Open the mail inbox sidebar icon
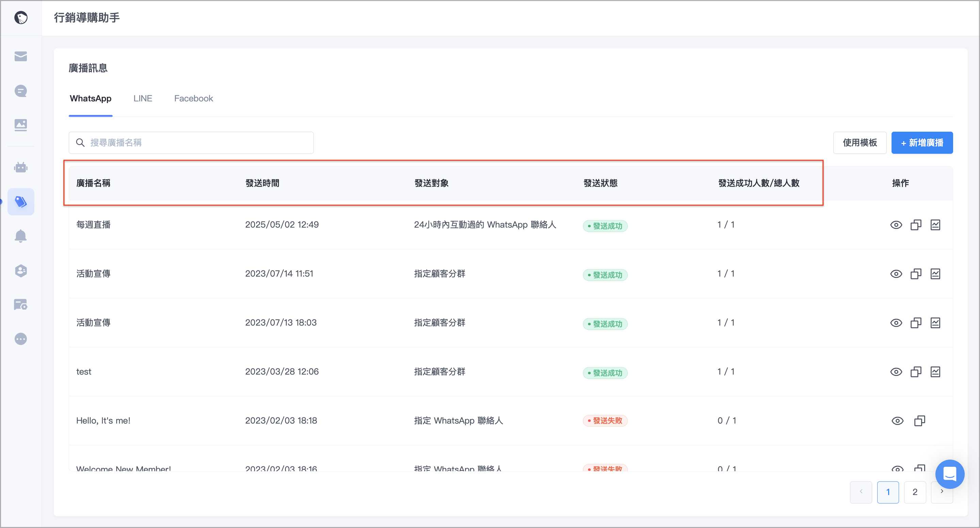Viewport: 980px width, 528px height. pos(21,56)
